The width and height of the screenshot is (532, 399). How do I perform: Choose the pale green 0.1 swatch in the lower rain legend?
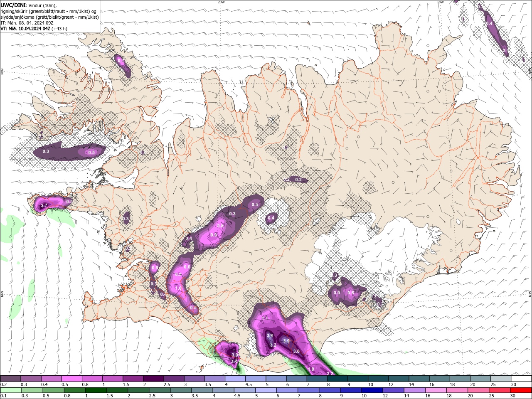coord(11,390)
